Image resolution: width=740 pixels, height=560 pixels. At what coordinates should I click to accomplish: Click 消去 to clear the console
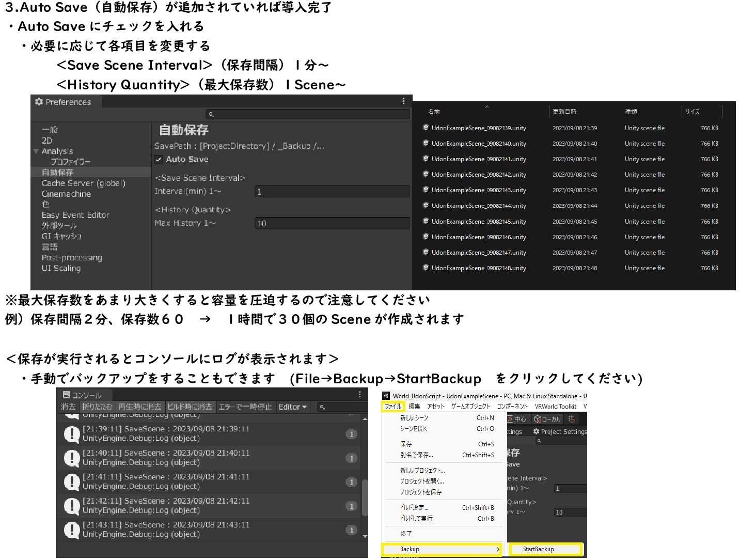point(68,407)
